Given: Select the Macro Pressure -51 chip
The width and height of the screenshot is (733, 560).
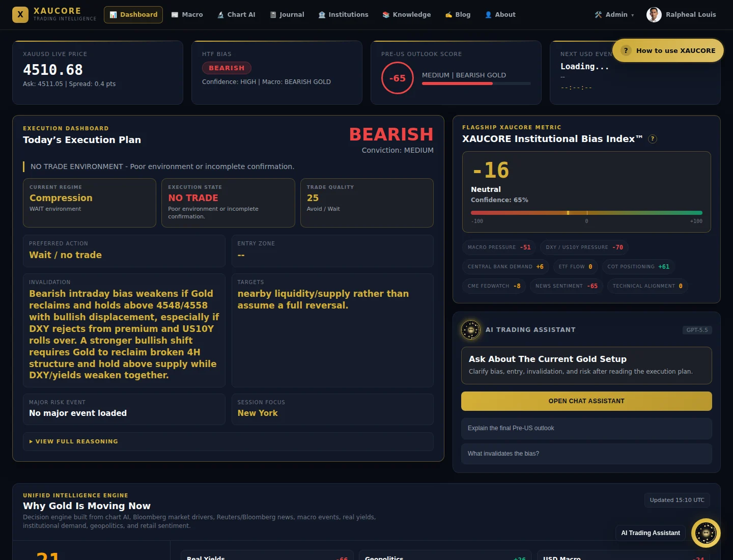Looking at the screenshot, I should (499, 247).
